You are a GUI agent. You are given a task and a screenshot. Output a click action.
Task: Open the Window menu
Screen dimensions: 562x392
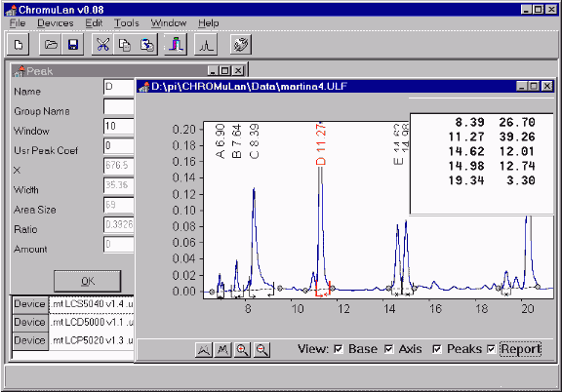[x=169, y=23]
